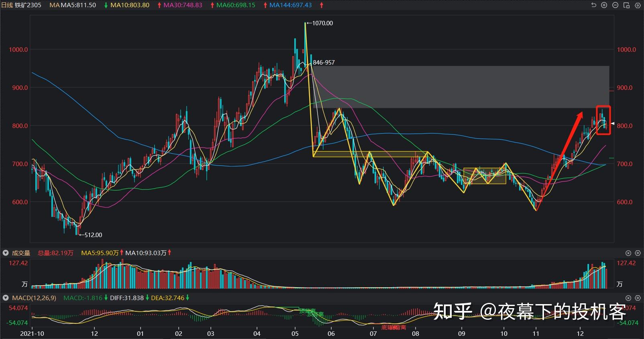The width and height of the screenshot is (644, 339).
Task: Click the undo/back arrow icon at top
Action: pos(594,5)
